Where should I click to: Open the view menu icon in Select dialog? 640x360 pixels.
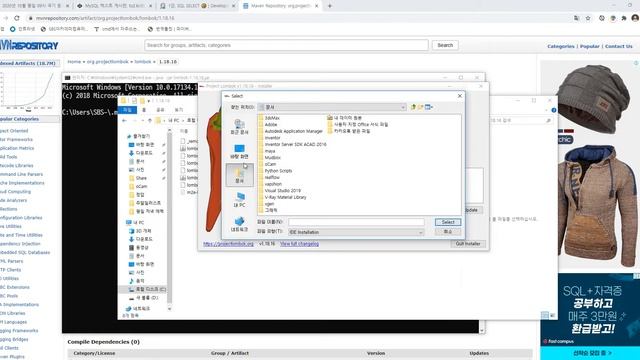(429, 107)
